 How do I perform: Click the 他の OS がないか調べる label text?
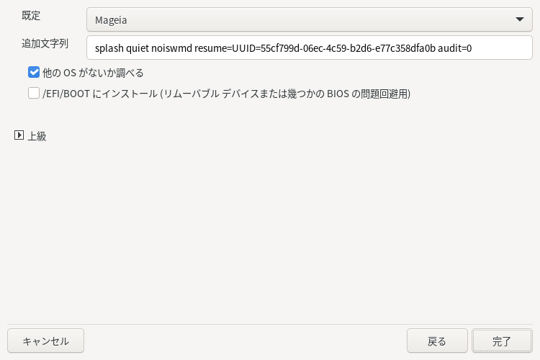point(93,73)
